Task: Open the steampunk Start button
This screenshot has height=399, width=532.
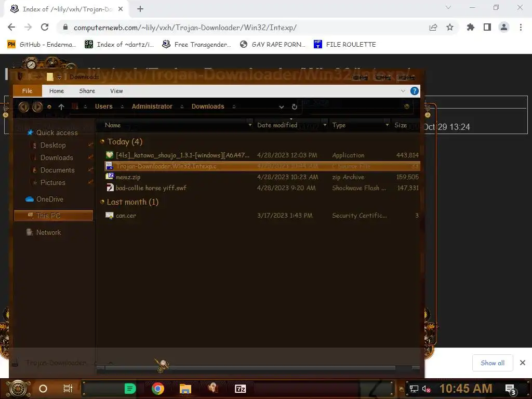Action: pos(18,389)
